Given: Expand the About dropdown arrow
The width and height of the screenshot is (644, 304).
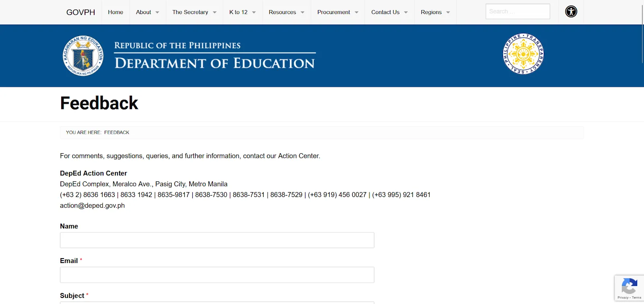Looking at the screenshot, I should tap(157, 12).
